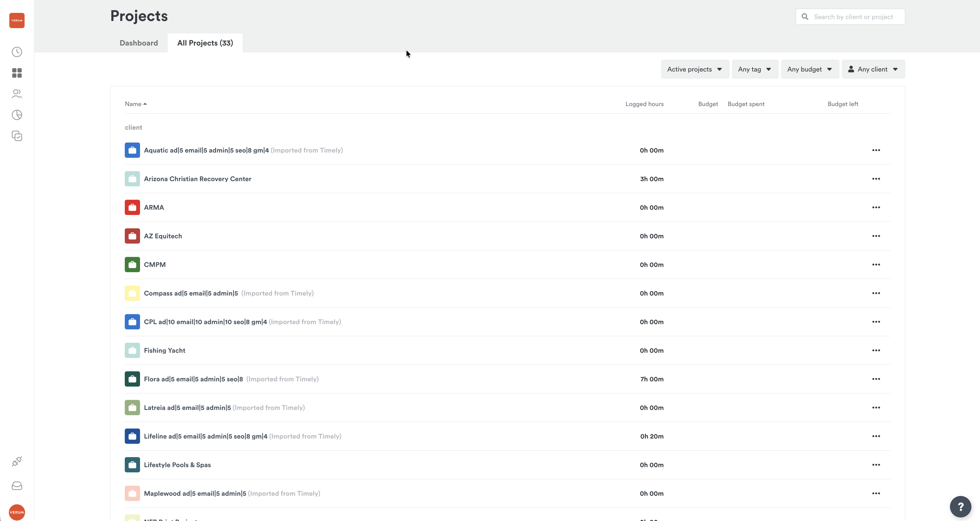Click the search by client or project field
The image size is (980, 521).
850,17
